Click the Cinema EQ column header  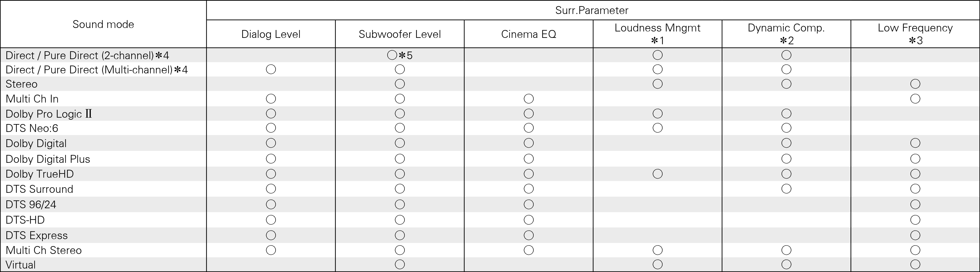click(529, 34)
